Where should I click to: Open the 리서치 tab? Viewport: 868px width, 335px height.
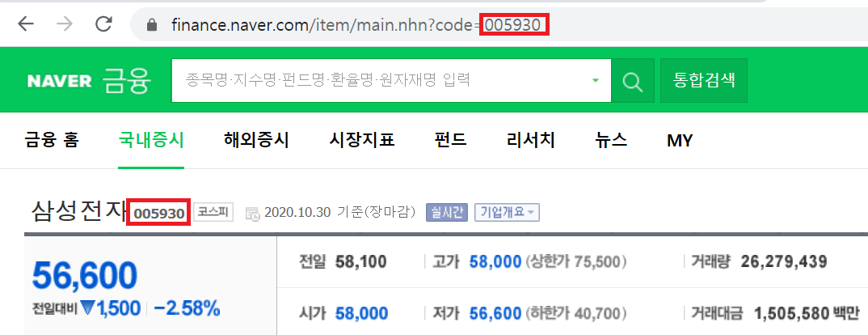click(531, 140)
